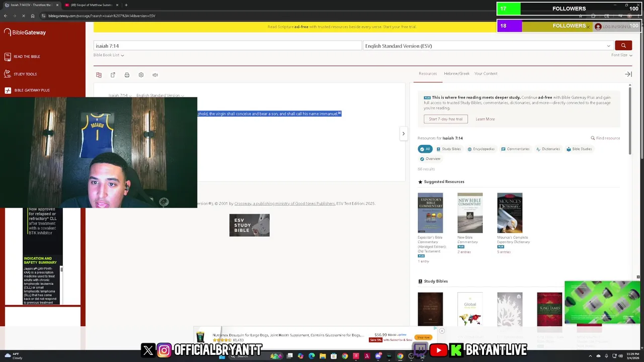Select the All resources filter

(x=425, y=149)
